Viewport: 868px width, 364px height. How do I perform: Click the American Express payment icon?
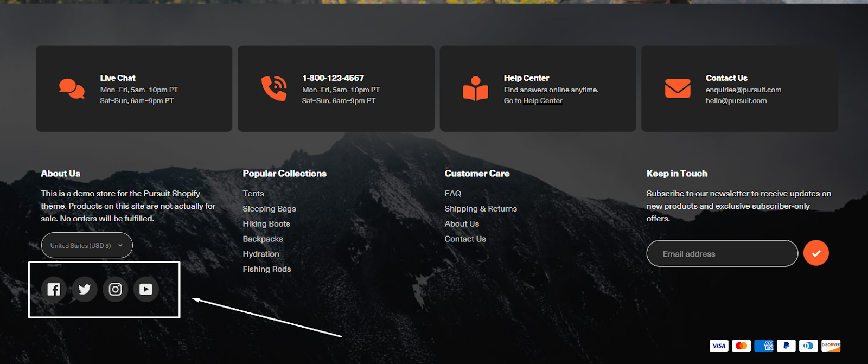coord(764,346)
